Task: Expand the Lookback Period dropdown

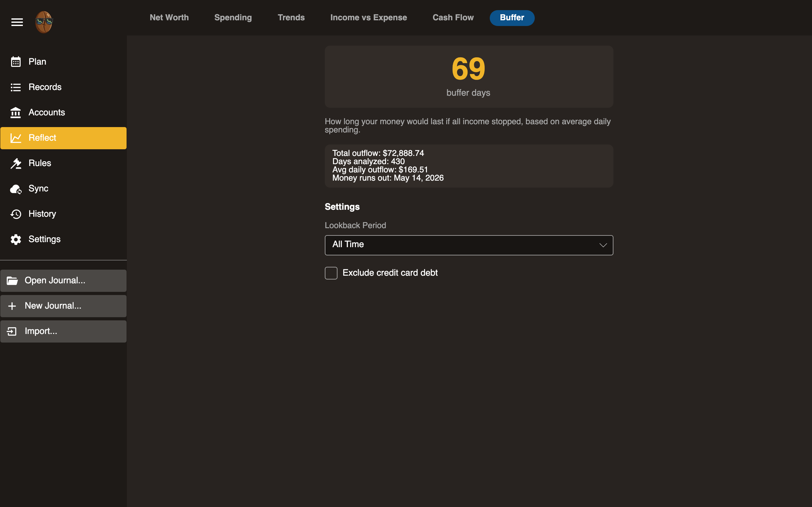Action: click(468, 245)
